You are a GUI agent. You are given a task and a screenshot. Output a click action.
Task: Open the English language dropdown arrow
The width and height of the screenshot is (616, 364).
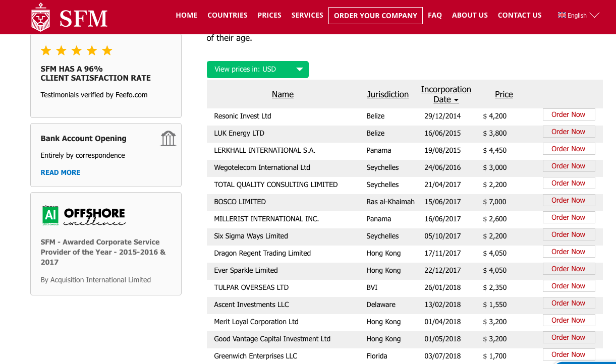594,15
